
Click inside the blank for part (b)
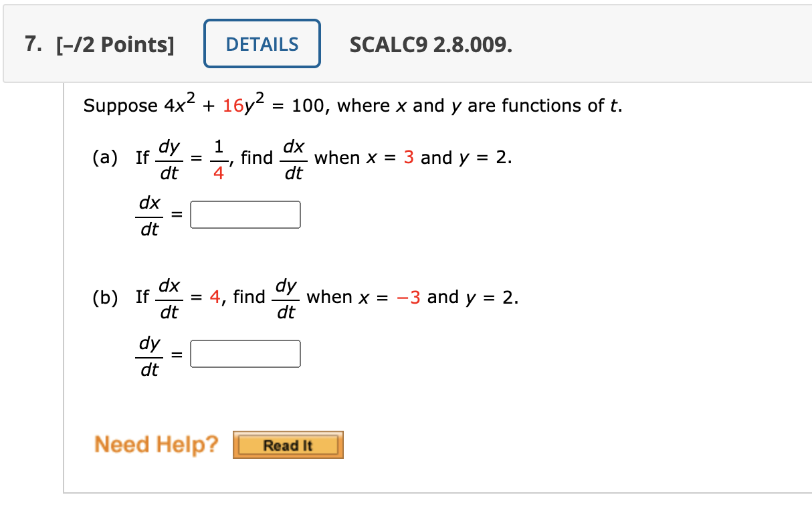(x=245, y=353)
